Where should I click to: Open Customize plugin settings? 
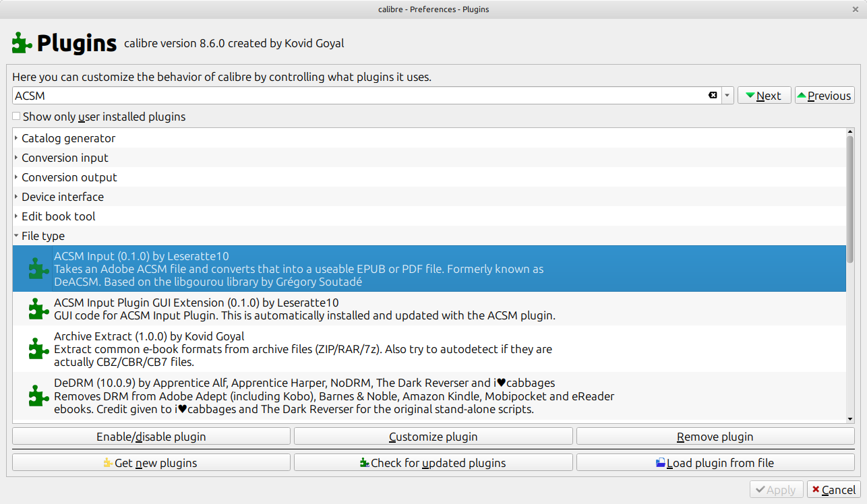point(433,437)
